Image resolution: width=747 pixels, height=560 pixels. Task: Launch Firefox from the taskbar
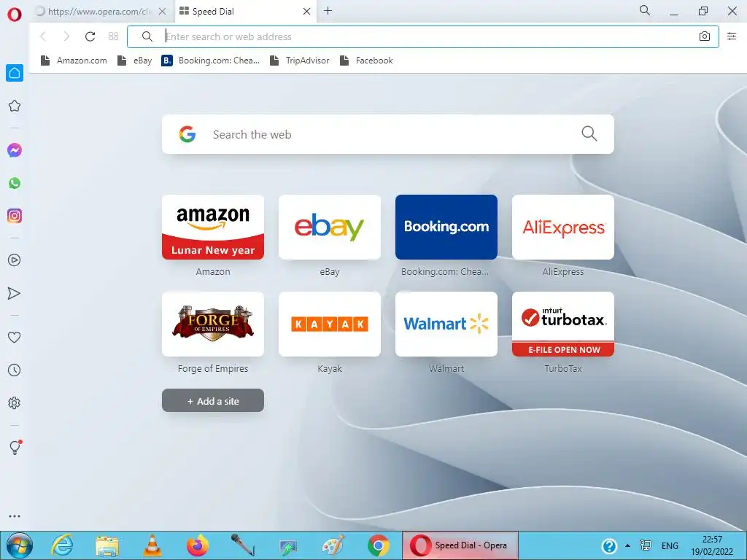(197, 545)
